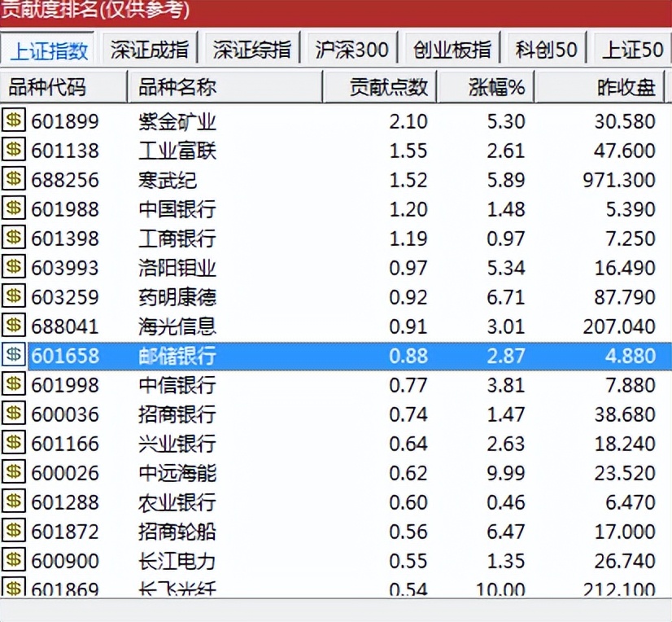This screenshot has height=622, width=672.
Task: Open the 创业板指 tab
Action: point(452,50)
